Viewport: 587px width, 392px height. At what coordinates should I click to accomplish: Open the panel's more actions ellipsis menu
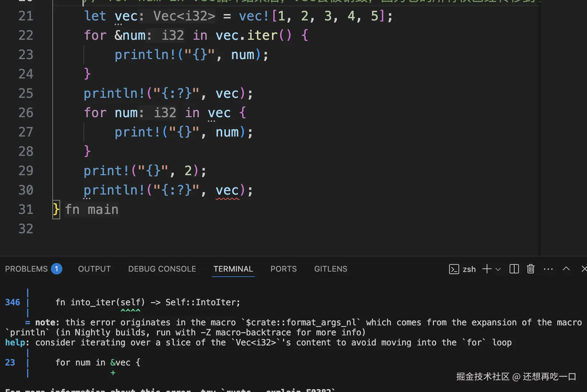point(548,269)
